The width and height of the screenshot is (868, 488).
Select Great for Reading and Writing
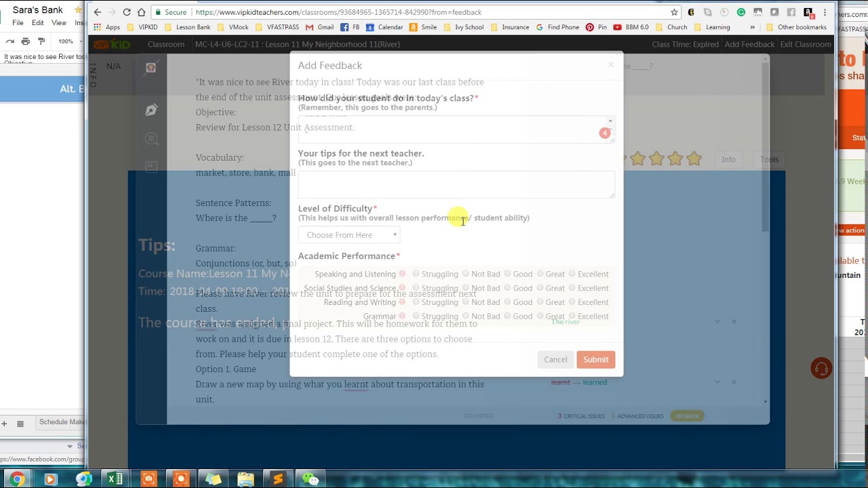(540, 302)
